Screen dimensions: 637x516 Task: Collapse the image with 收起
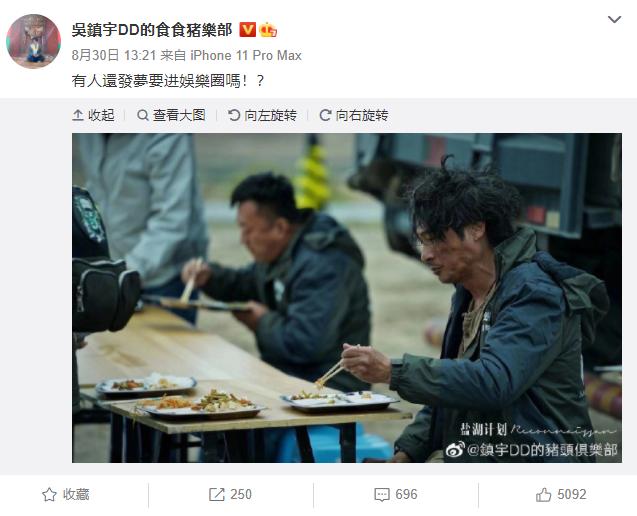point(93,115)
